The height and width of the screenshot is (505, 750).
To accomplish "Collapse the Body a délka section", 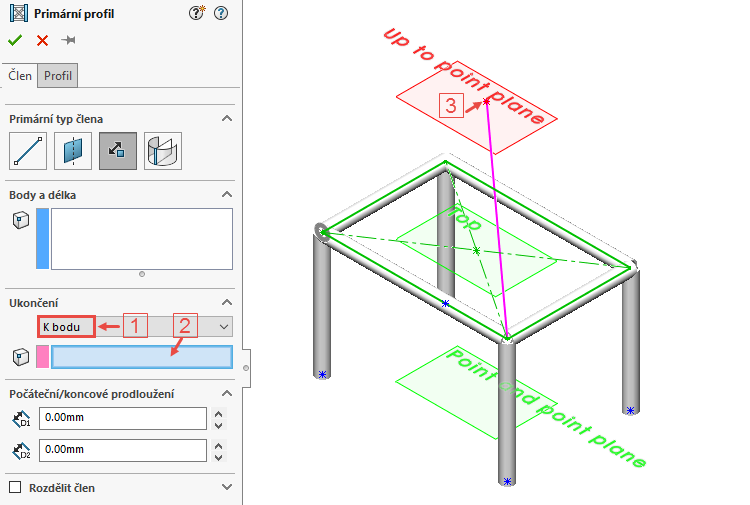I will tap(227, 194).
